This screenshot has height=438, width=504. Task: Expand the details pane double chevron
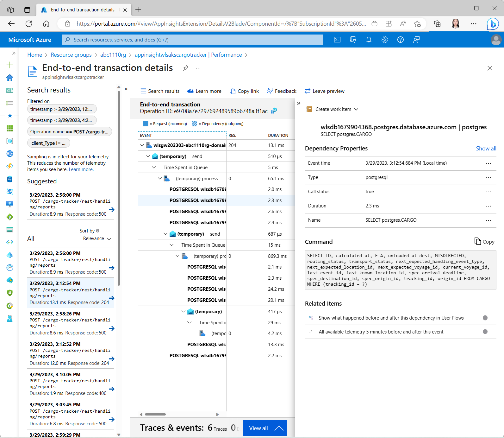[x=298, y=103]
